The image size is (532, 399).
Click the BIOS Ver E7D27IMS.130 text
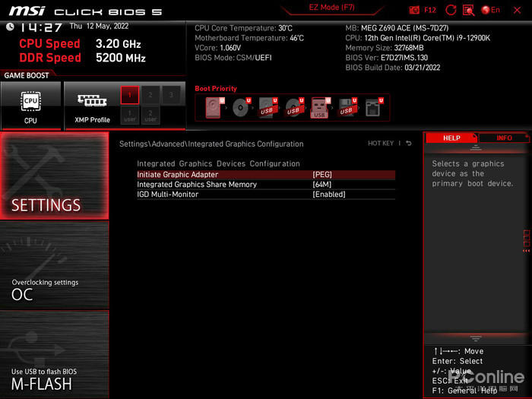(x=386, y=58)
